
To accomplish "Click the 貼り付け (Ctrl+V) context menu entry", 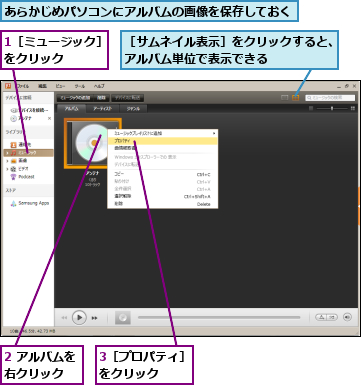I will click(163, 182).
